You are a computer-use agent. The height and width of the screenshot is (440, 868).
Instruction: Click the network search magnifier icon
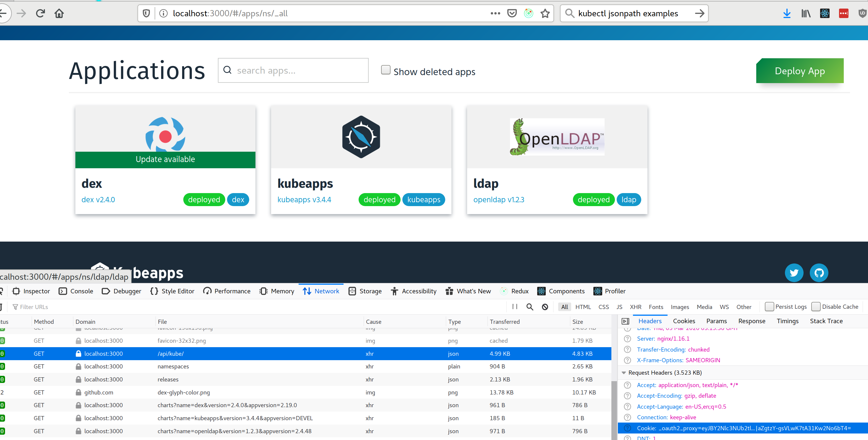click(x=530, y=307)
